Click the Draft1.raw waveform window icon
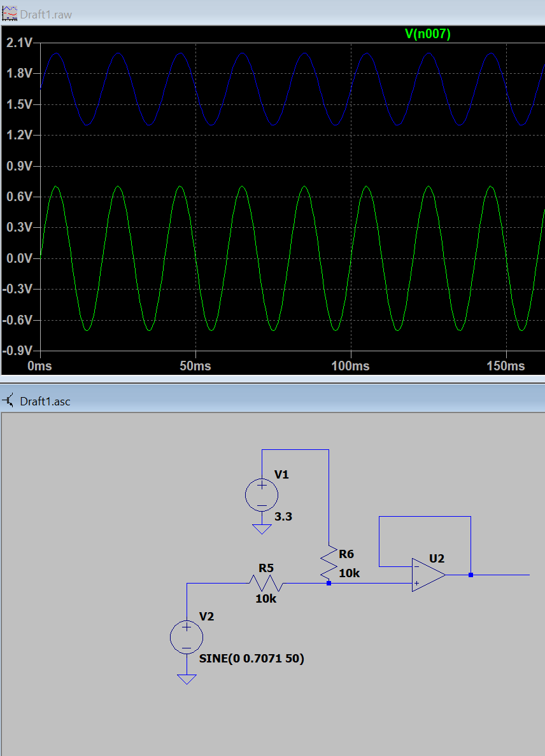The width and height of the screenshot is (545, 756). 10,14
